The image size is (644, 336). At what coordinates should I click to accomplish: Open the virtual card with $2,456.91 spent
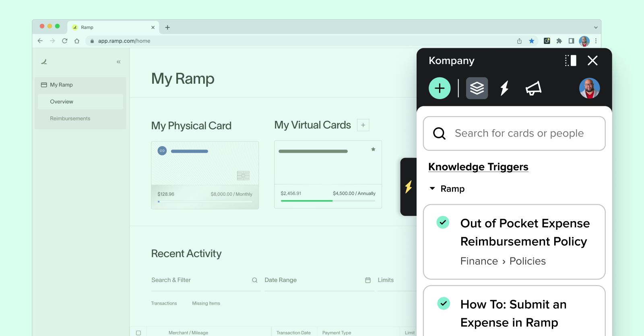tap(328, 174)
